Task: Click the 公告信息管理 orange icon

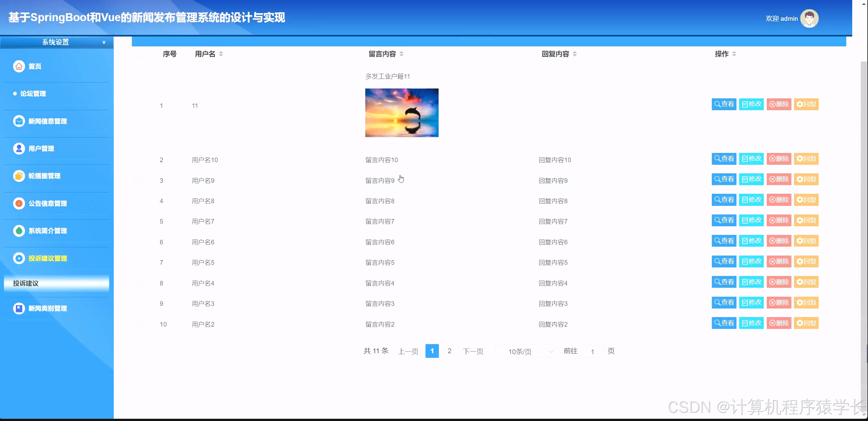Action: click(x=19, y=203)
